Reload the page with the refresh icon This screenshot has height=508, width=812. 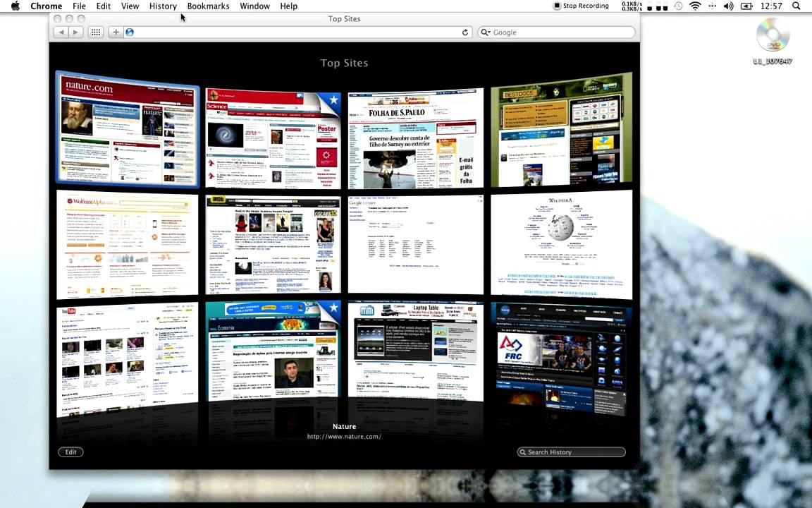[x=465, y=32]
